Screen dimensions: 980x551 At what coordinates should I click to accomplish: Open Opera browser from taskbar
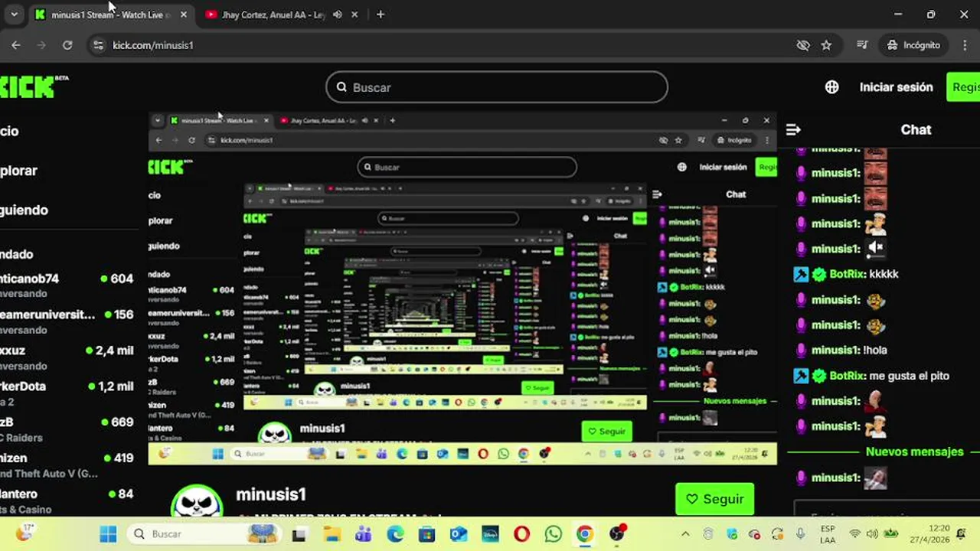[522, 534]
